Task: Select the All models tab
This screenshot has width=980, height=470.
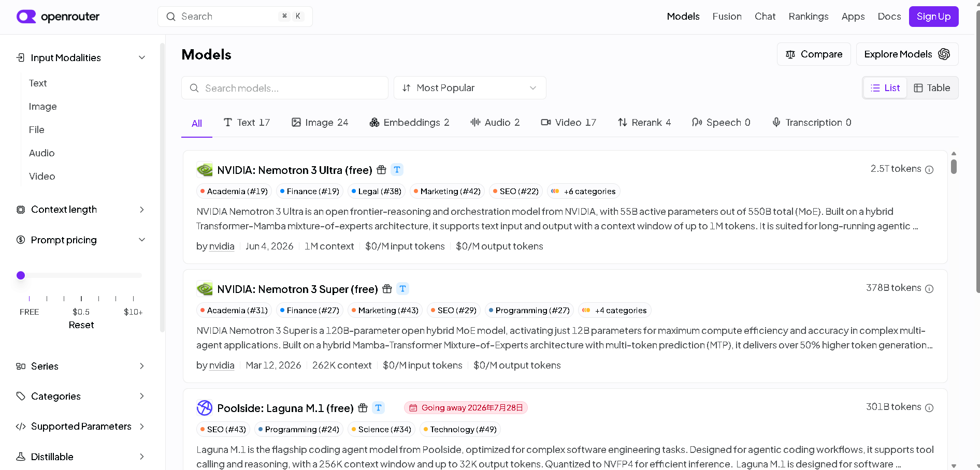Action: pos(197,123)
